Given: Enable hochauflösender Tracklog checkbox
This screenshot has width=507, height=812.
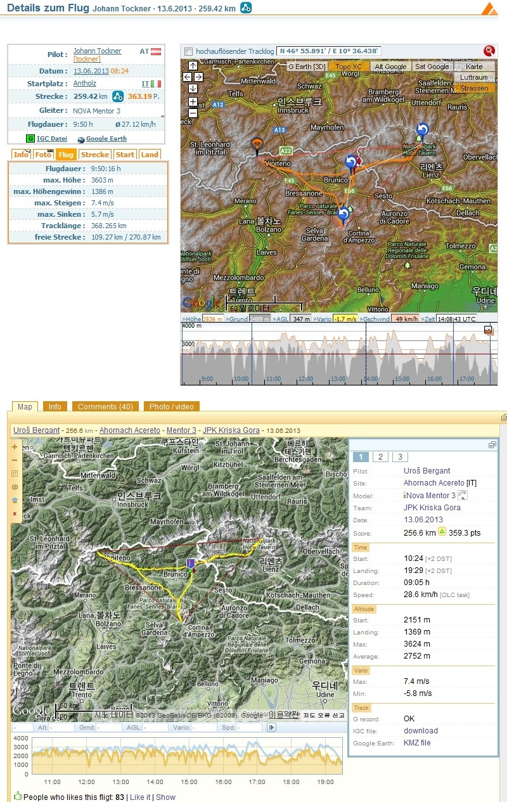Looking at the screenshot, I should (188, 51).
